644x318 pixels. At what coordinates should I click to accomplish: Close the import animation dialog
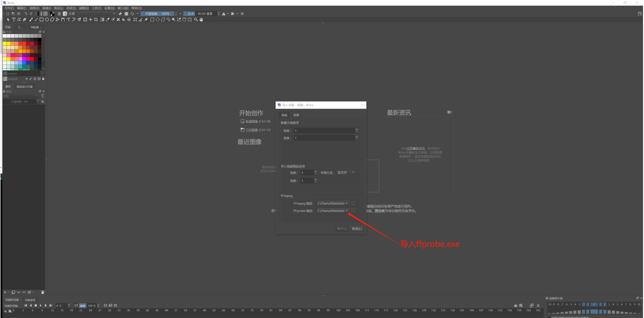362,105
